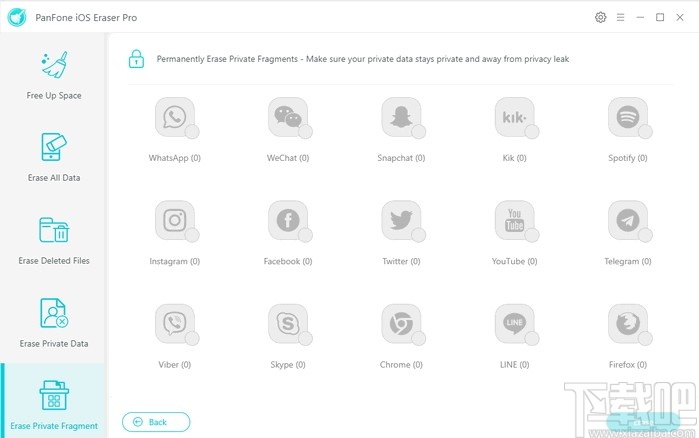Select Erase Private Fragment section

(54, 401)
